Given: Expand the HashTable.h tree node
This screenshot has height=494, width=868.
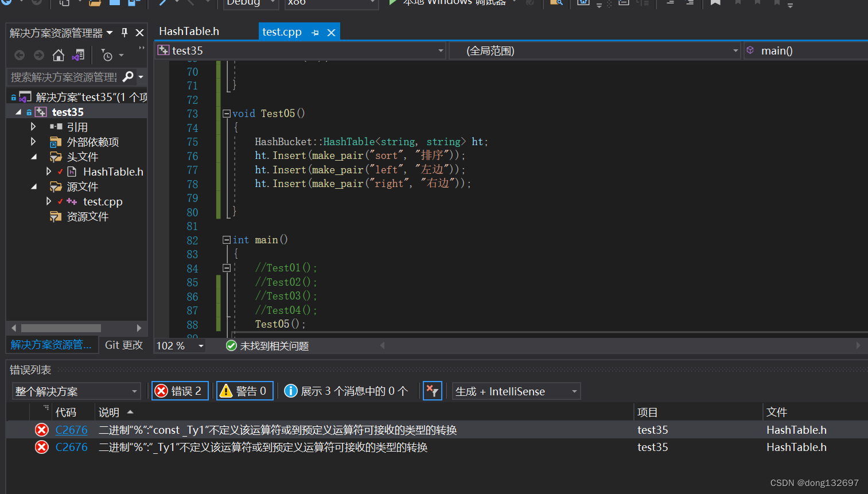Looking at the screenshot, I should [x=48, y=171].
